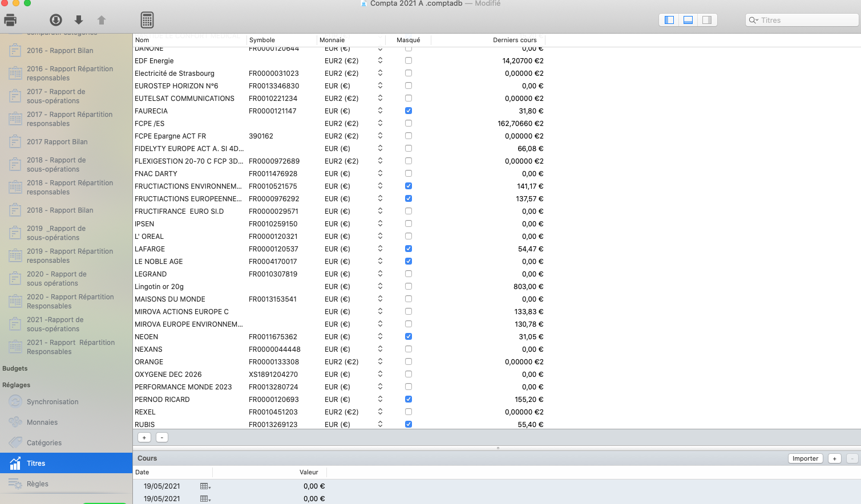Open calendar picker for first 19/05/2021 row
This screenshot has height=504, width=861.
click(x=205, y=486)
